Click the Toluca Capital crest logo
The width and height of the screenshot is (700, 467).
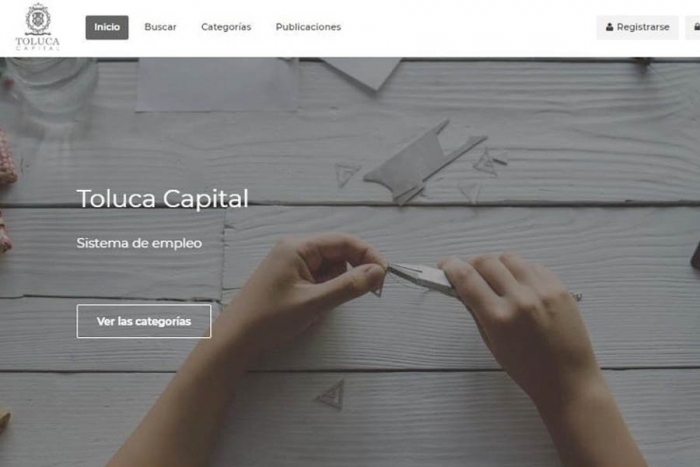tap(38, 19)
